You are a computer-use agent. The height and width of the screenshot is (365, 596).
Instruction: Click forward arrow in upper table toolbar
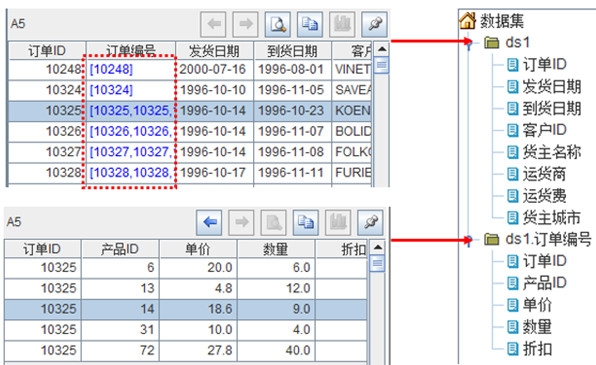(246, 24)
